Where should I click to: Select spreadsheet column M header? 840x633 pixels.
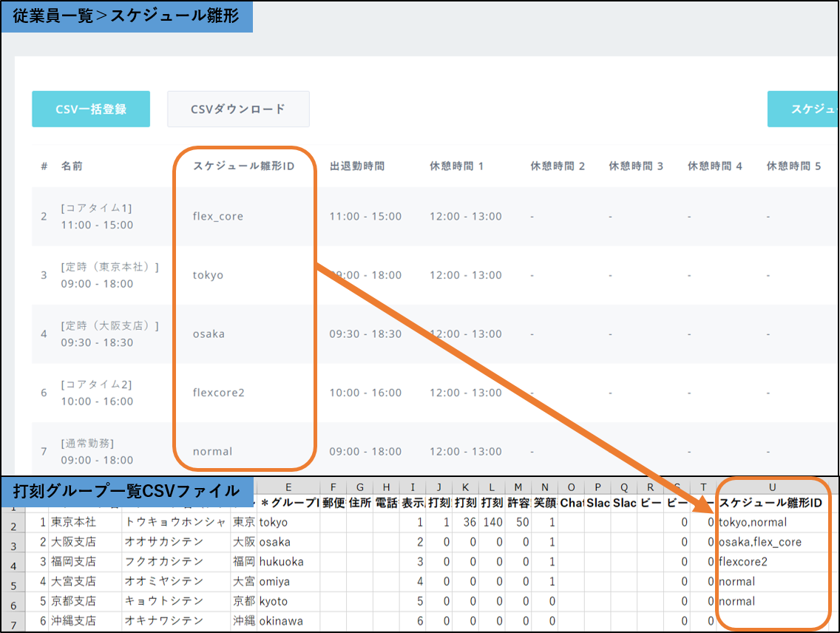518,487
